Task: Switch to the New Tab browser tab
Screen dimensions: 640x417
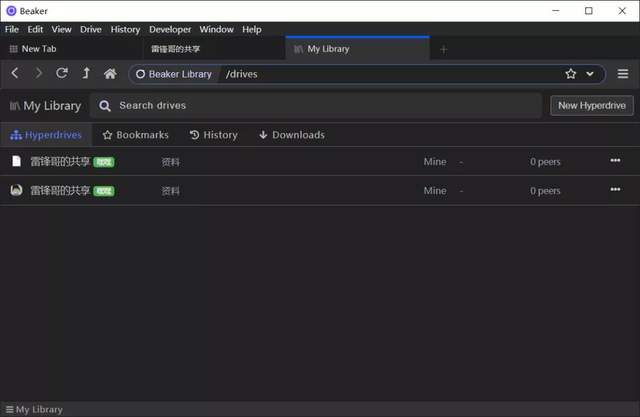Action: 71,49
